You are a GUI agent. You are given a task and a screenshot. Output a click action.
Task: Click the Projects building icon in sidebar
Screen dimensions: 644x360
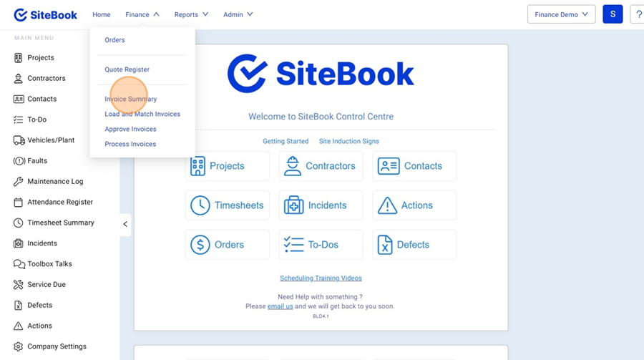(x=19, y=58)
